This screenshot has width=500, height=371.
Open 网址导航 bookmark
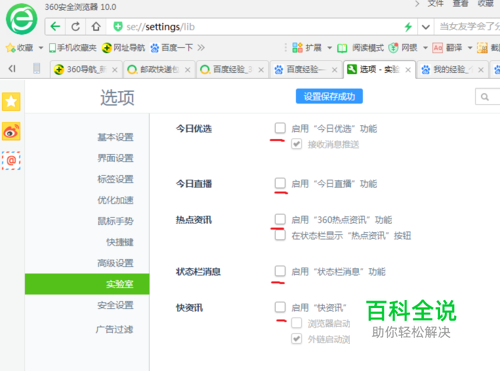coord(124,48)
